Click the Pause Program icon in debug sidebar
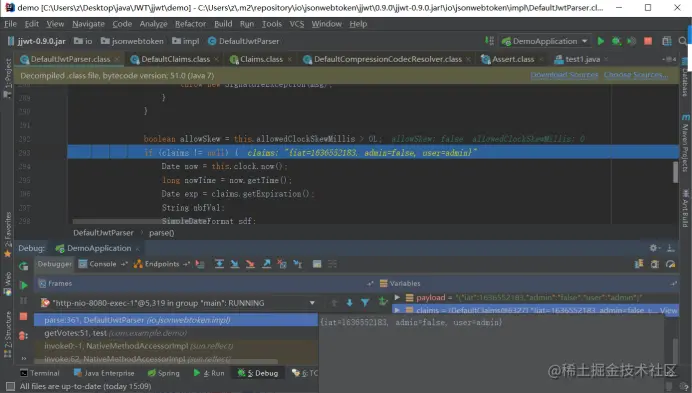The width and height of the screenshot is (692, 393). (x=23, y=301)
